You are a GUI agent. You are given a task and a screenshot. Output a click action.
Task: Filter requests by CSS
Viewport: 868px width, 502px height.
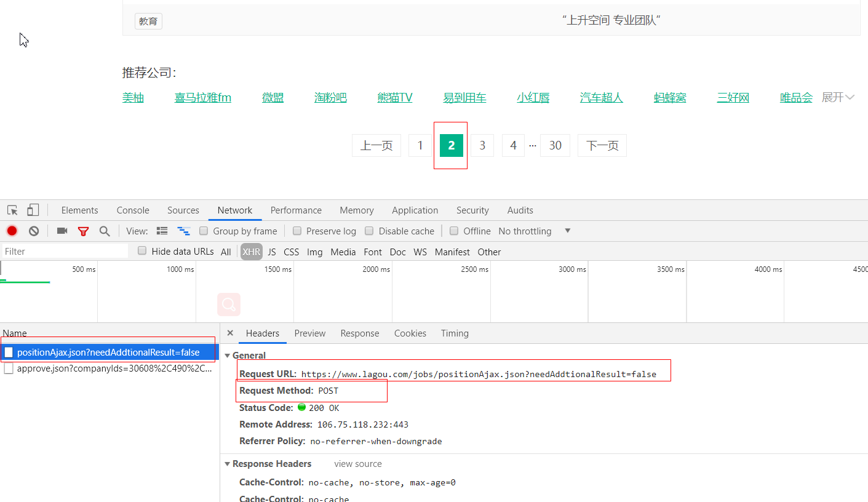[x=292, y=252]
